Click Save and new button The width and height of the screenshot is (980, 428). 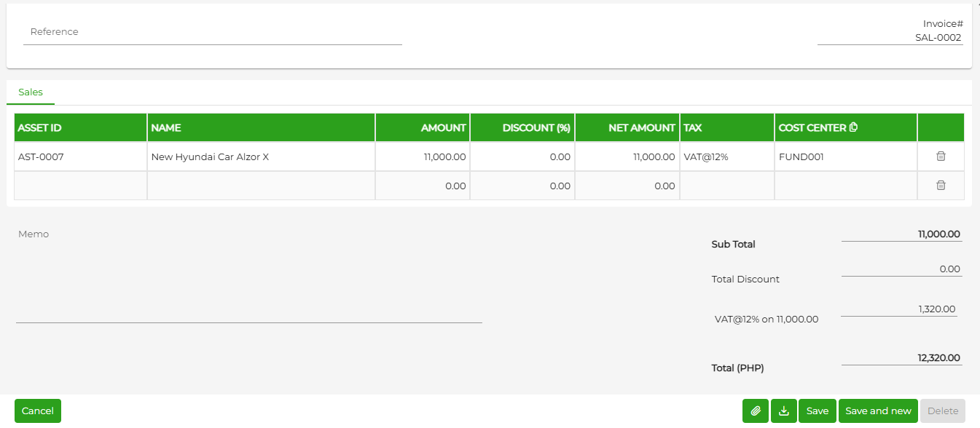878,411
